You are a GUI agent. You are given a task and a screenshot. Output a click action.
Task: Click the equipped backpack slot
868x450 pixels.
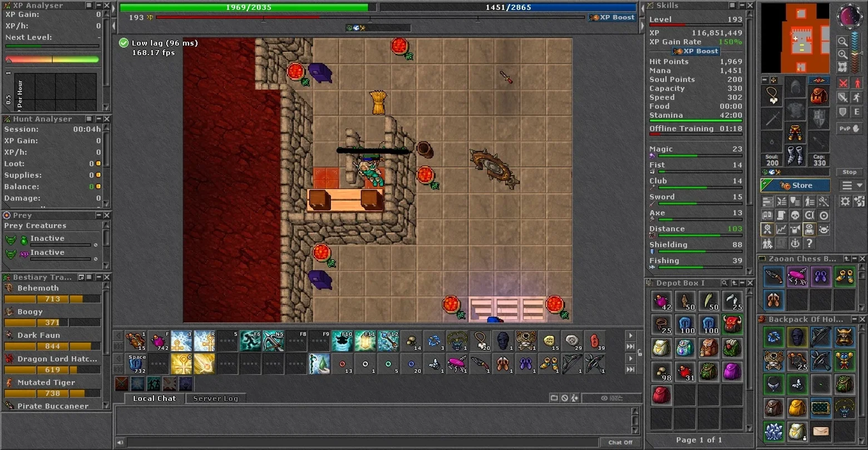pyautogui.click(x=819, y=95)
